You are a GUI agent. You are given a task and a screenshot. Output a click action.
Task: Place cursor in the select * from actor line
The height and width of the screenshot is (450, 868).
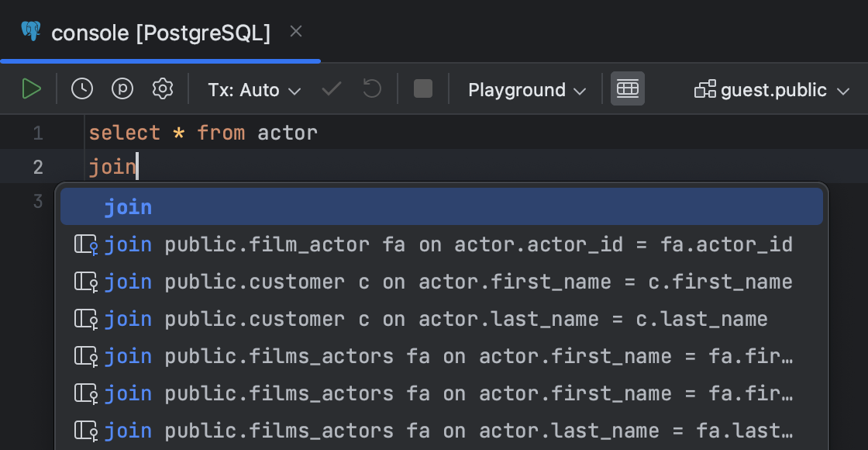(x=201, y=132)
